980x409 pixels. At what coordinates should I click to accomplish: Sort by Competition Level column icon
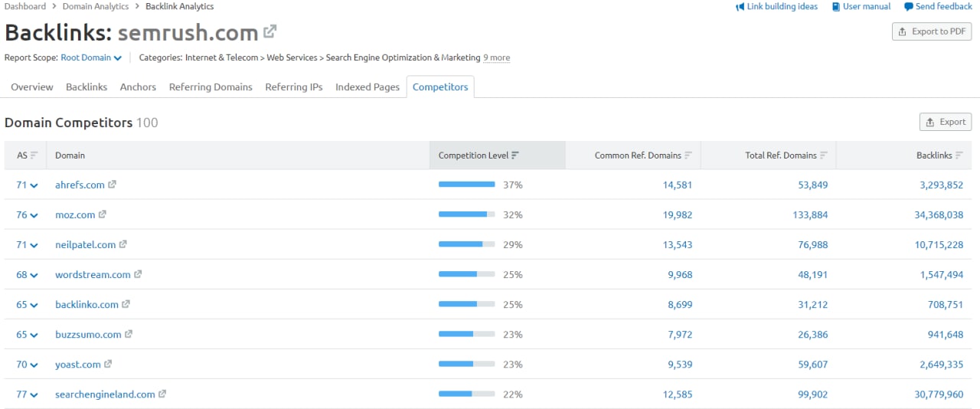pos(515,155)
